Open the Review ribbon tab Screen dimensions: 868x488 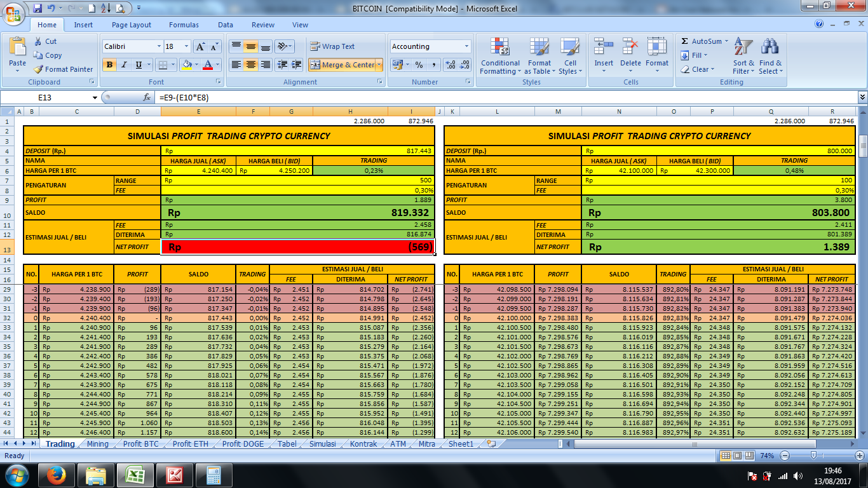coord(263,25)
